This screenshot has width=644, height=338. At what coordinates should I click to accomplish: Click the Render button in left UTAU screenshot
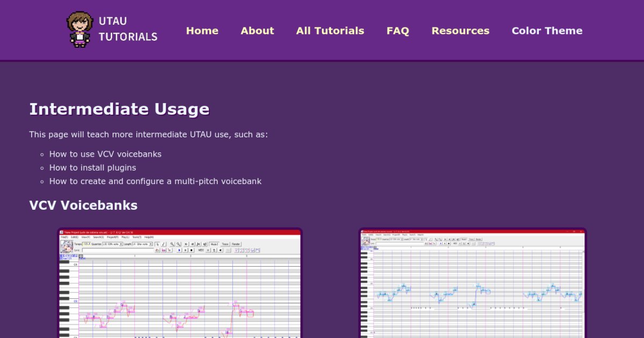pyautogui.click(x=236, y=244)
